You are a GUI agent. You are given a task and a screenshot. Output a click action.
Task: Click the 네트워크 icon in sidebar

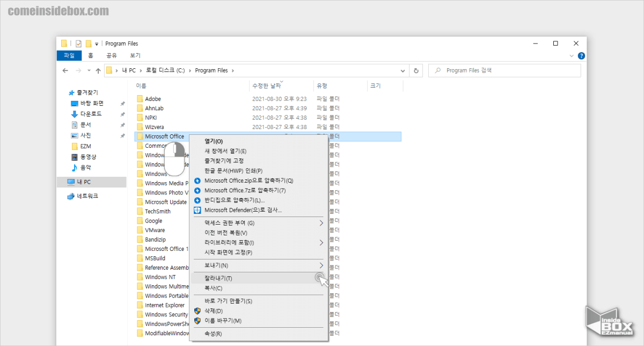[71, 196]
